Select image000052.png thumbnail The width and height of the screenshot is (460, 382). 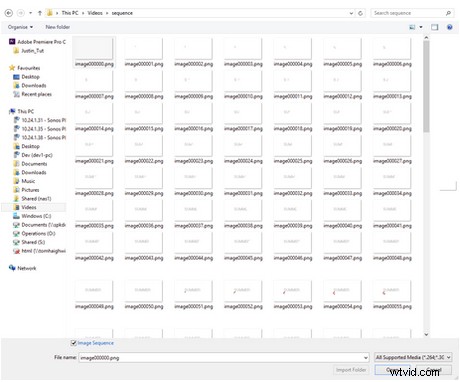click(x=243, y=291)
